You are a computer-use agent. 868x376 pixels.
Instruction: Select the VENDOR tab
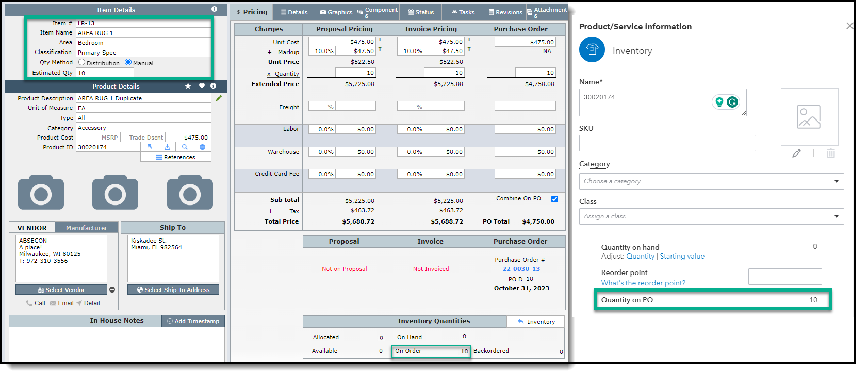[32, 228]
